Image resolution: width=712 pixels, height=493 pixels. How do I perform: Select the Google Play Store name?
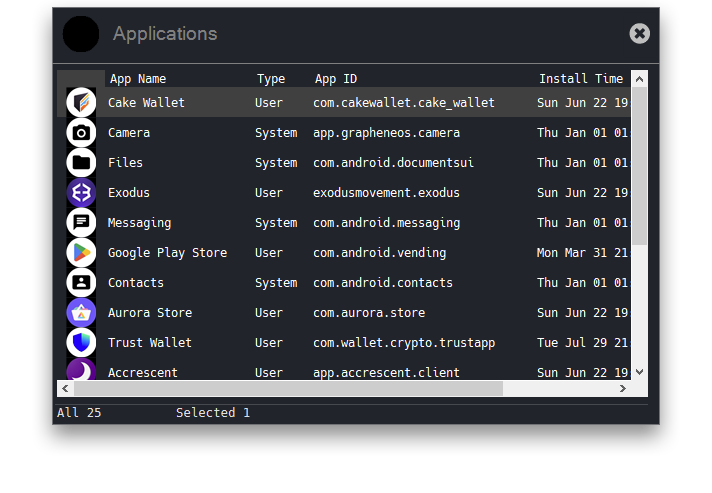168,253
